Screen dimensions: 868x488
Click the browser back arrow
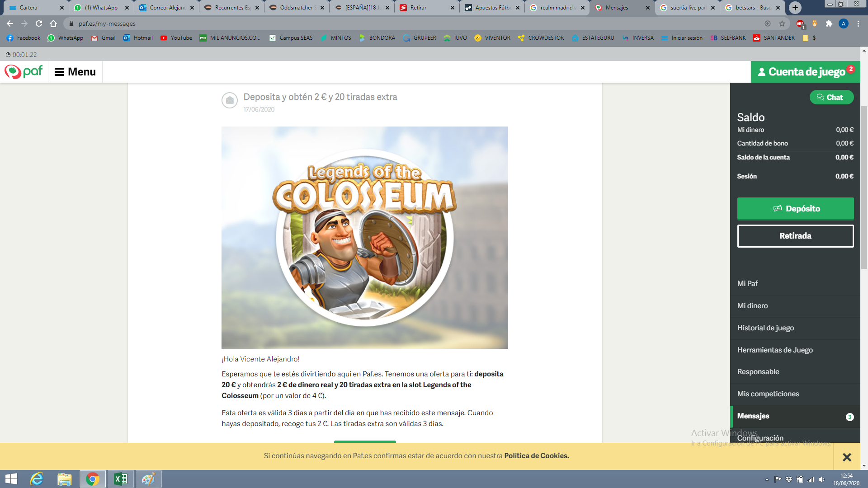(x=10, y=23)
